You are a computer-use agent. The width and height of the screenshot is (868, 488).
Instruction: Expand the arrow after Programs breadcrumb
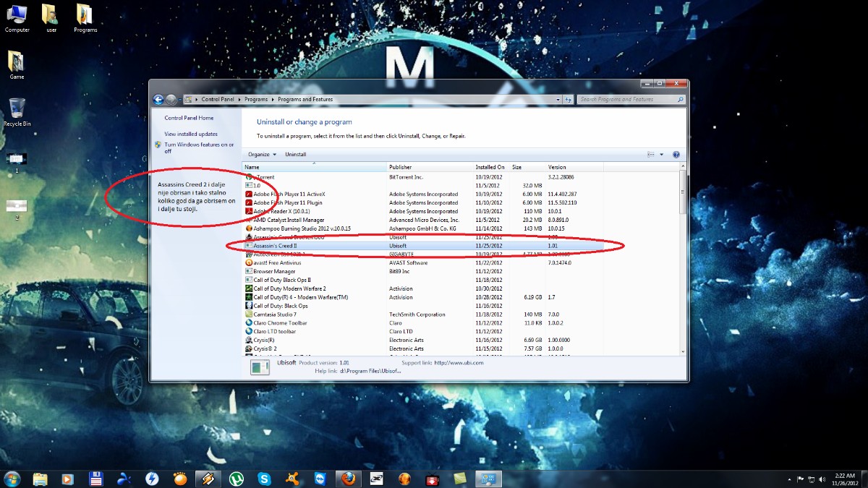coord(273,100)
